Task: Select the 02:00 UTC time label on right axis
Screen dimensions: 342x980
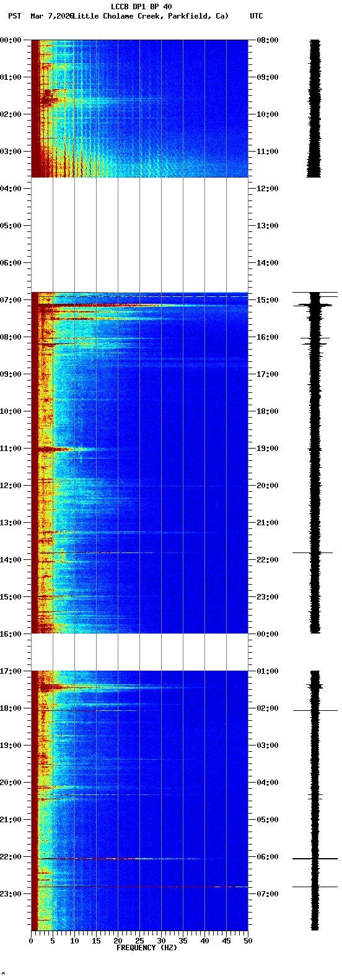Action: click(268, 708)
